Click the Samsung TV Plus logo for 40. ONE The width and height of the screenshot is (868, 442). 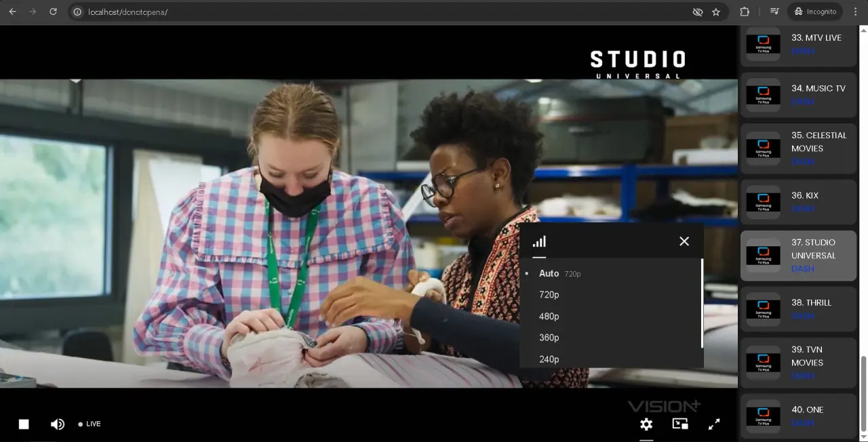point(763,416)
